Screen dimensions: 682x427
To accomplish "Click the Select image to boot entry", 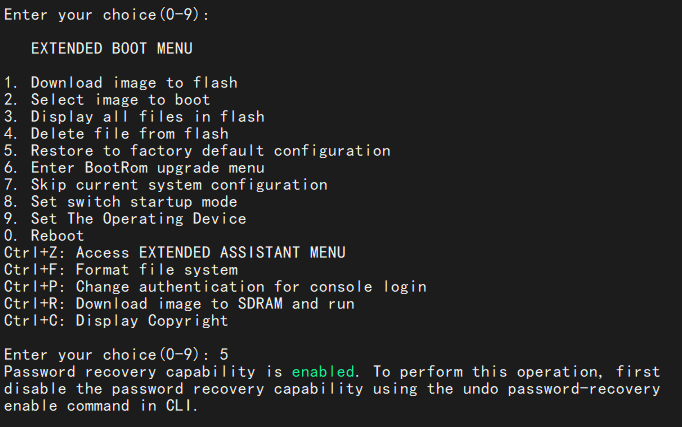I will tap(107, 99).
